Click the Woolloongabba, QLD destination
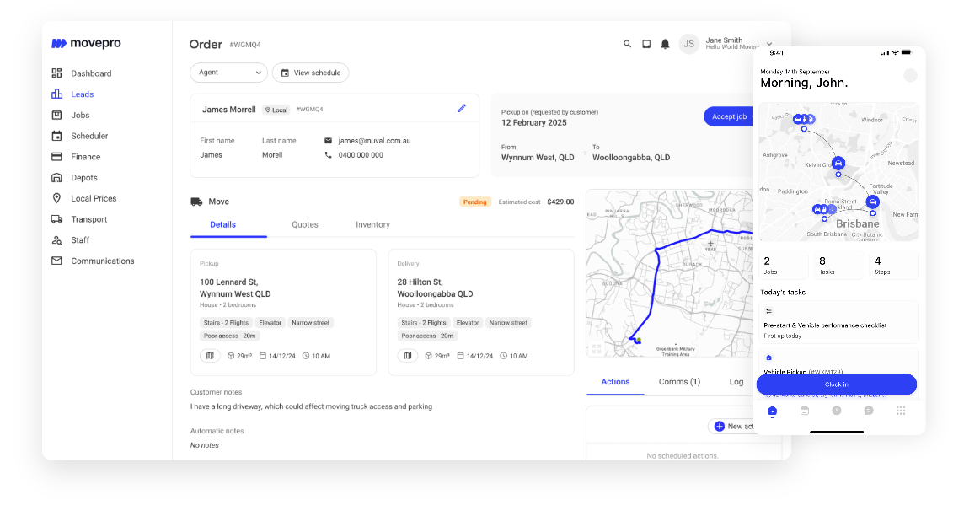 click(631, 158)
